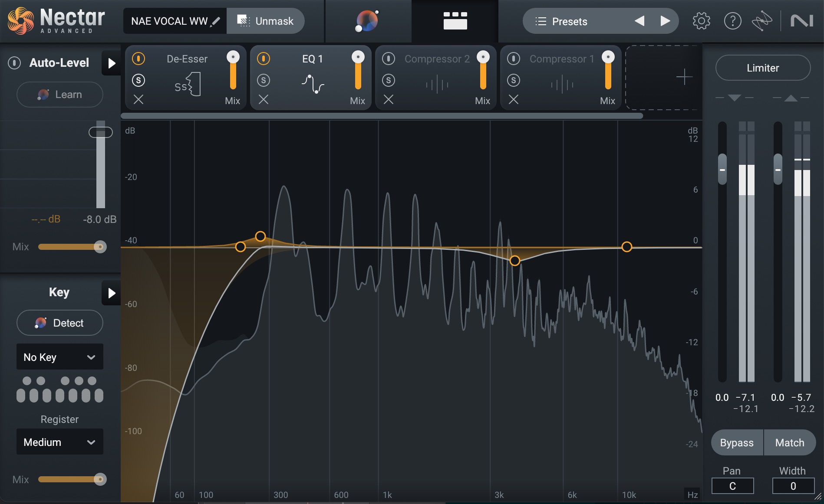Toggle De-Esser power button
Image resolution: width=824 pixels, height=504 pixels.
[138, 59]
